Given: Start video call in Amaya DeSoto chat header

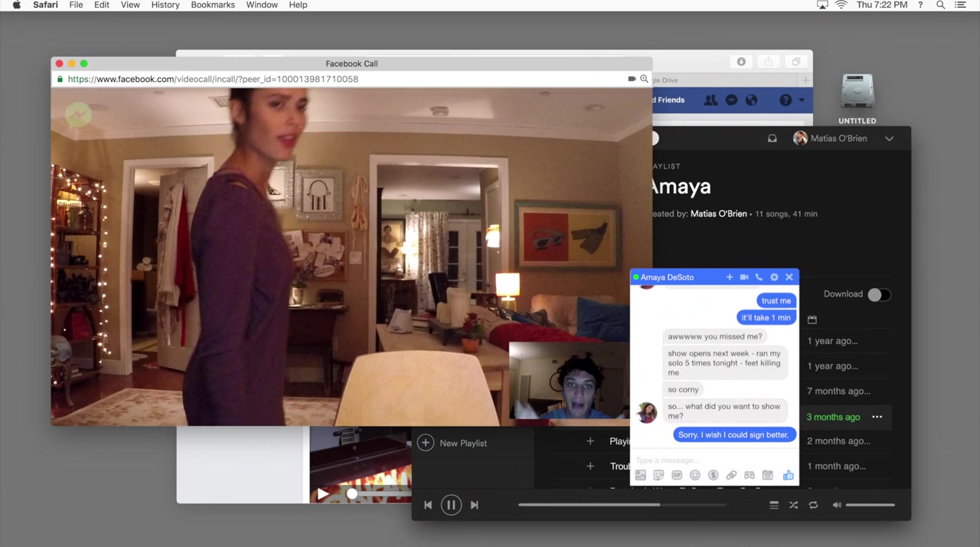Looking at the screenshot, I should 743,277.
